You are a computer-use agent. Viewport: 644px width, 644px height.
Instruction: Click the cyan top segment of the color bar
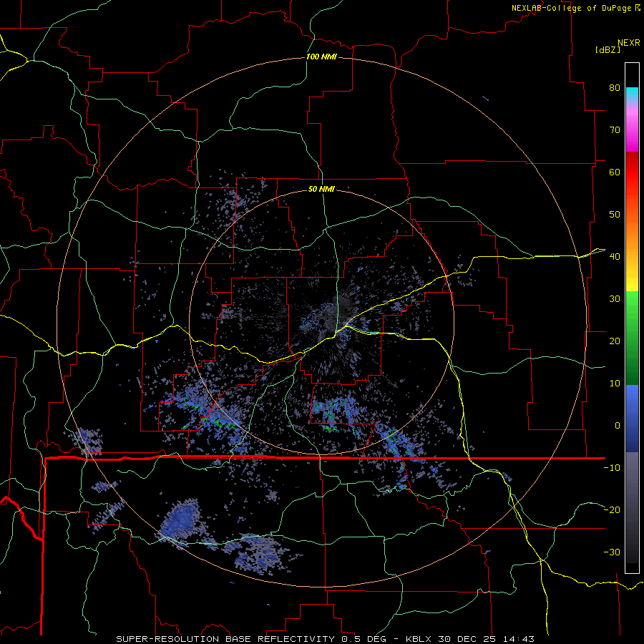(632, 94)
